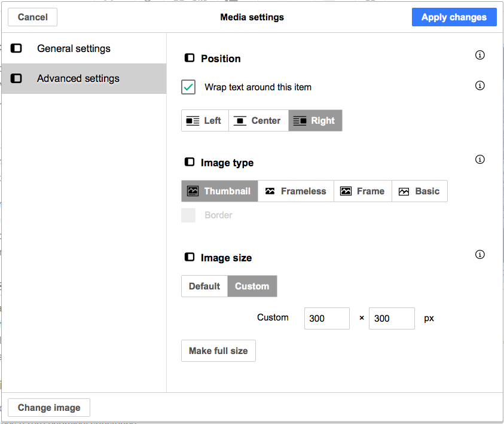
Task: Open the Image type help info icon
Action: click(479, 160)
